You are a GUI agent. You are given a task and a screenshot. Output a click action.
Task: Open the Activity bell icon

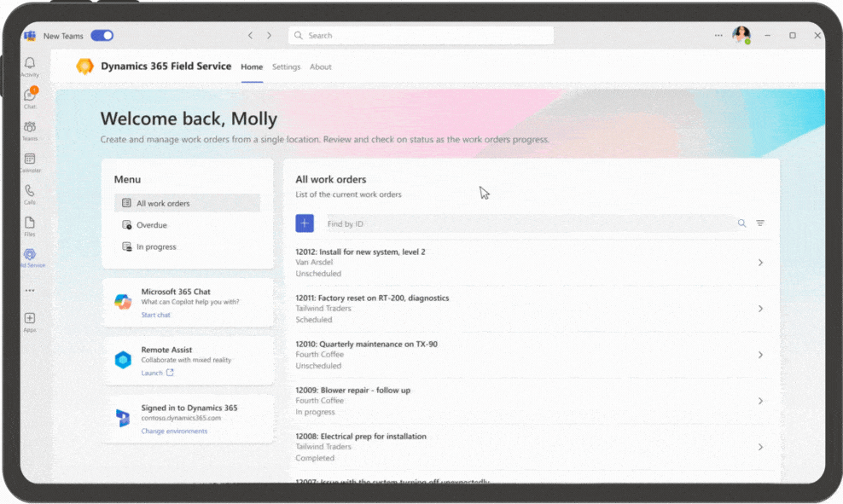click(x=30, y=64)
